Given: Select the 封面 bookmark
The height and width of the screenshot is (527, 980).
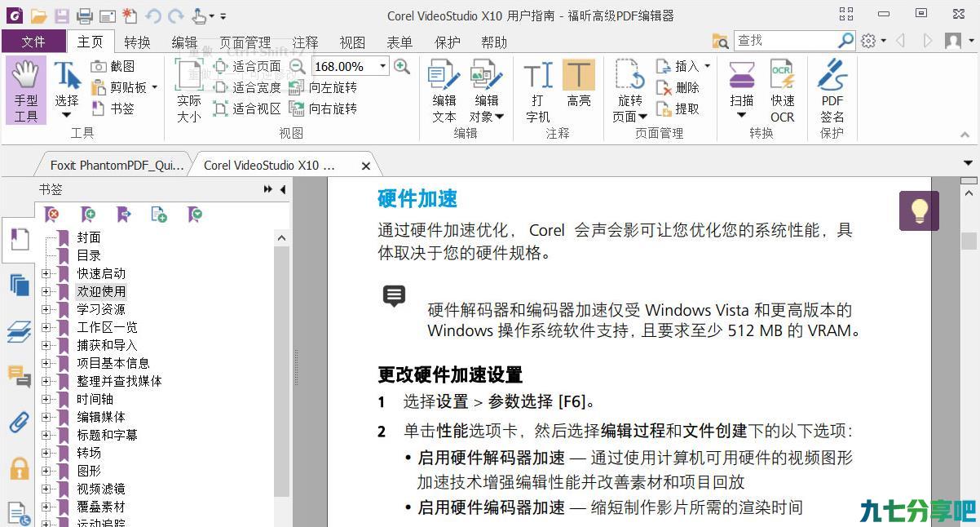Looking at the screenshot, I should point(89,237).
